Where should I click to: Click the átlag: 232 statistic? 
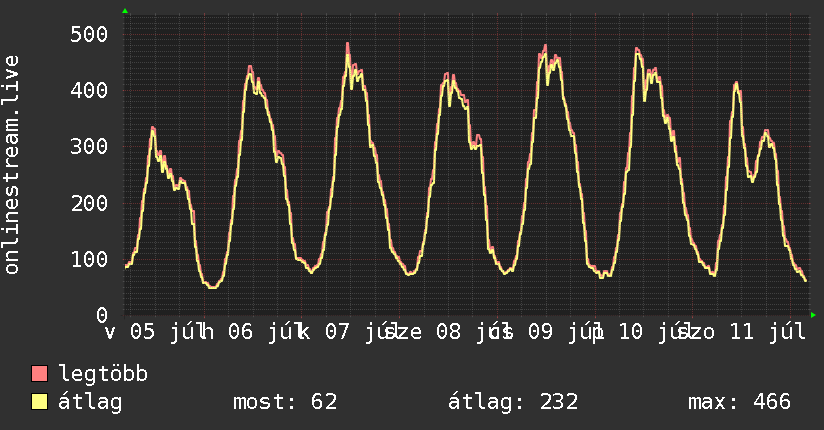pyautogui.click(x=513, y=402)
